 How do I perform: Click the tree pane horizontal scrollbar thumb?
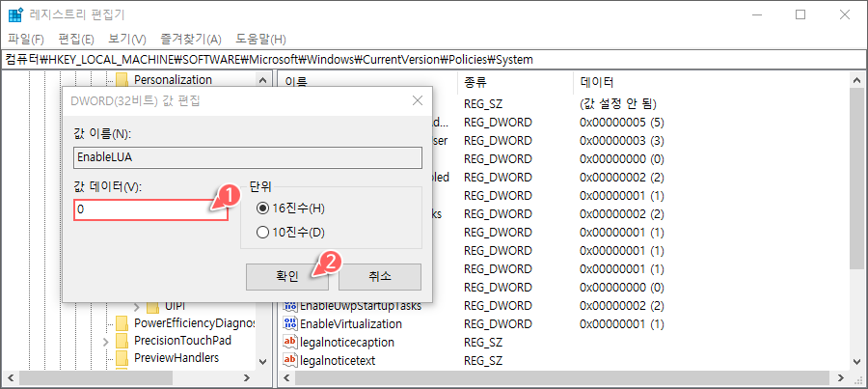point(95,378)
